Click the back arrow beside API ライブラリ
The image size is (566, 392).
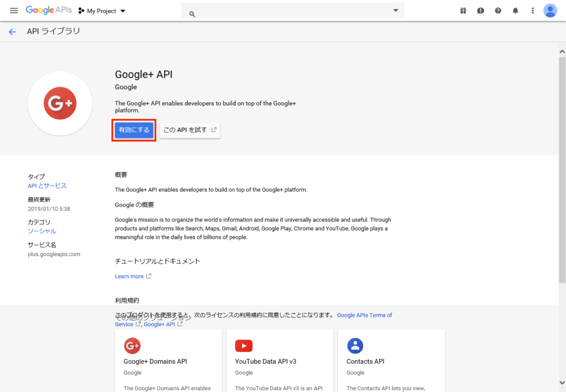click(12, 32)
